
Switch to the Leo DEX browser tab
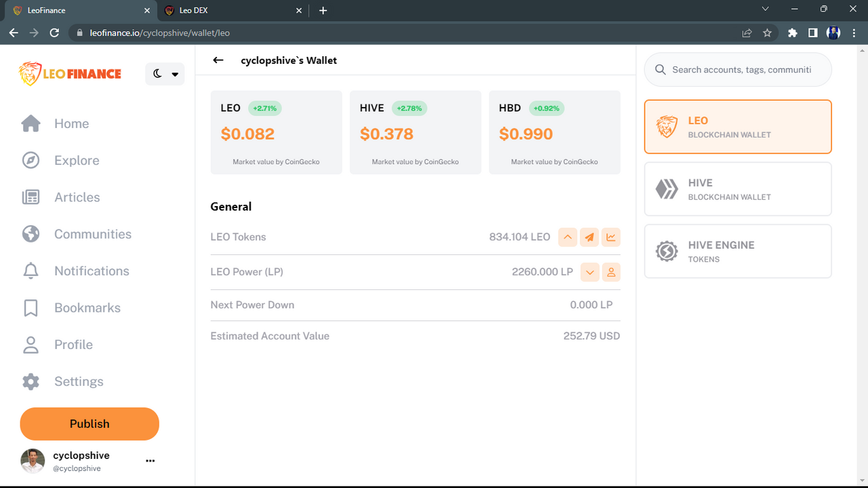point(233,10)
